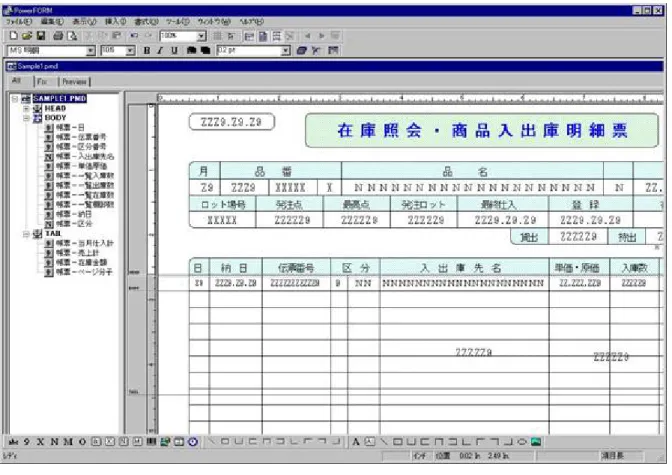The height and width of the screenshot is (475, 672).
Task: Select tree item 帳票-日
Action: tap(70, 128)
